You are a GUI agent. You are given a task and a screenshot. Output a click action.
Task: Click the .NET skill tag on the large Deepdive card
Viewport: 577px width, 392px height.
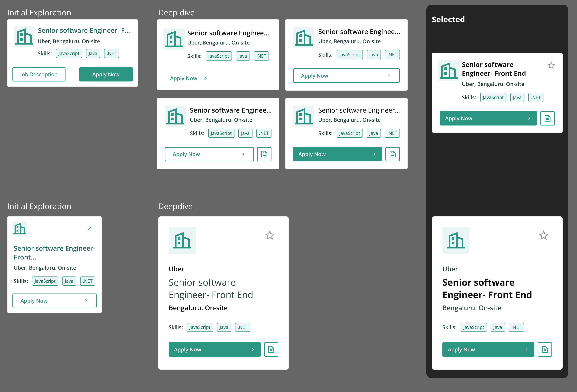tap(242, 327)
